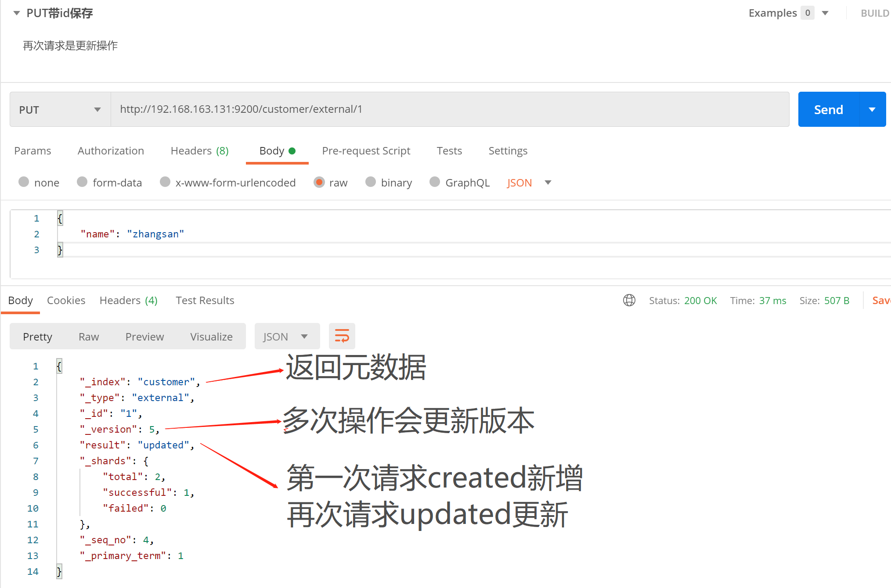The image size is (891, 588).
Task: Switch to the Authorization tab
Action: point(111,151)
